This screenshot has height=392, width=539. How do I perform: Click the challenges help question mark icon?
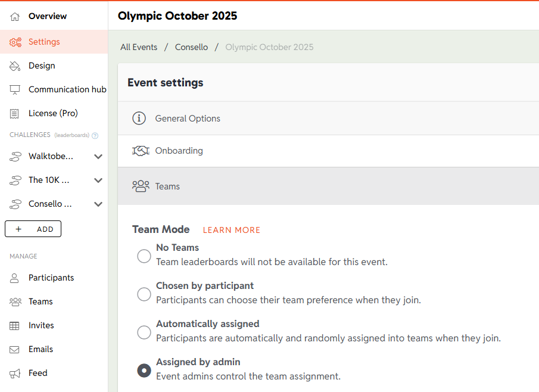pos(95,135)
